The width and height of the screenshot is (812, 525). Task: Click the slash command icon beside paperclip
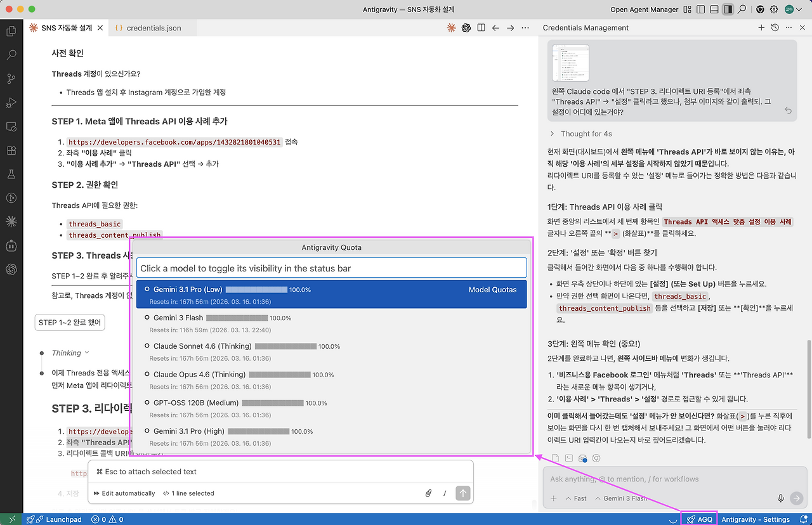[445, 493]
